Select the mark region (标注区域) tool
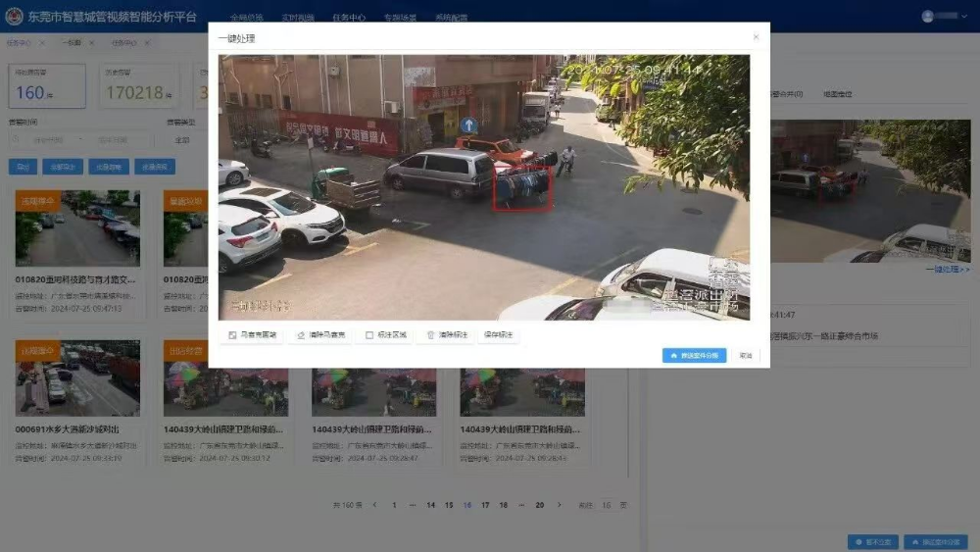The width and height of the screenshot is (980, 552). 386,335
